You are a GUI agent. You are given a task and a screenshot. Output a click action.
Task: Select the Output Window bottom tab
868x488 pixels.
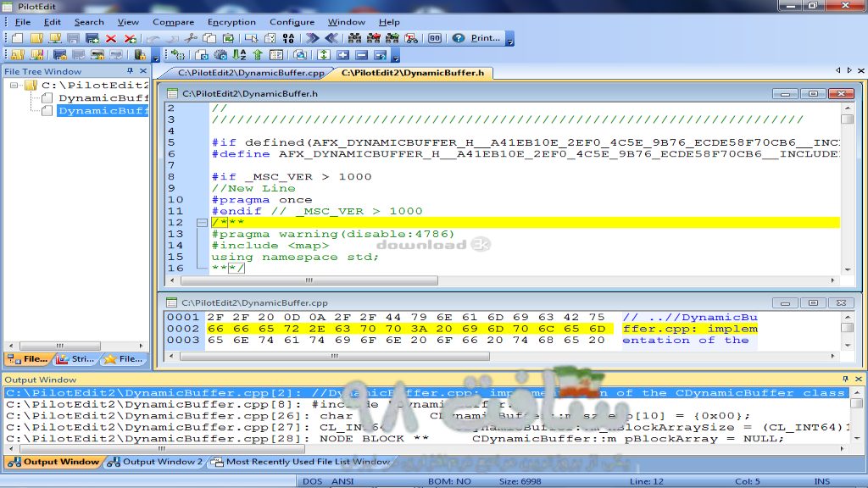tap(53, 462)
